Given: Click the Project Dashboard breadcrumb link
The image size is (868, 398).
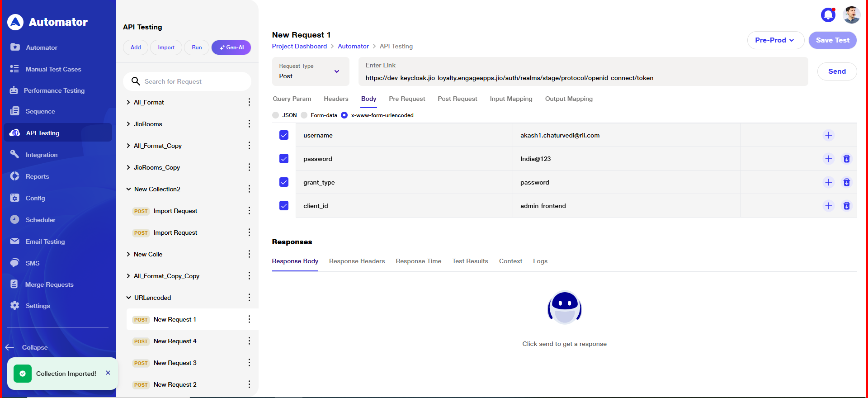Looking at the screenshot, I should tap(299, 46).
